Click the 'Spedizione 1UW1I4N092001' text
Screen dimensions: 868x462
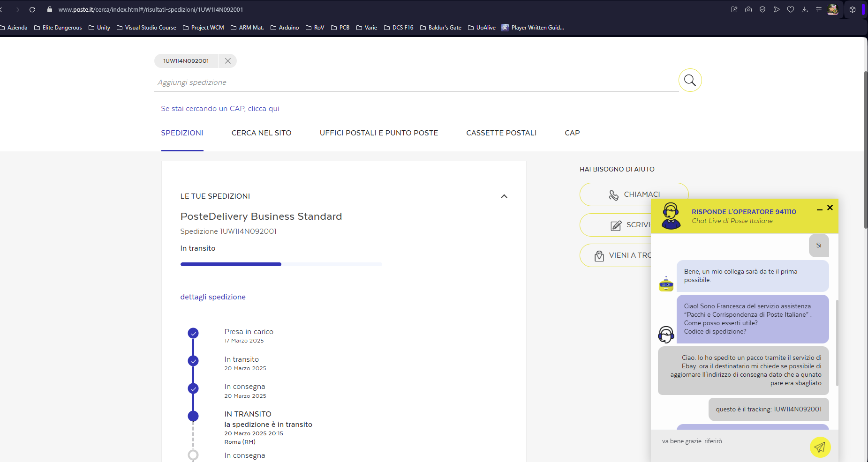click(228, 231)
